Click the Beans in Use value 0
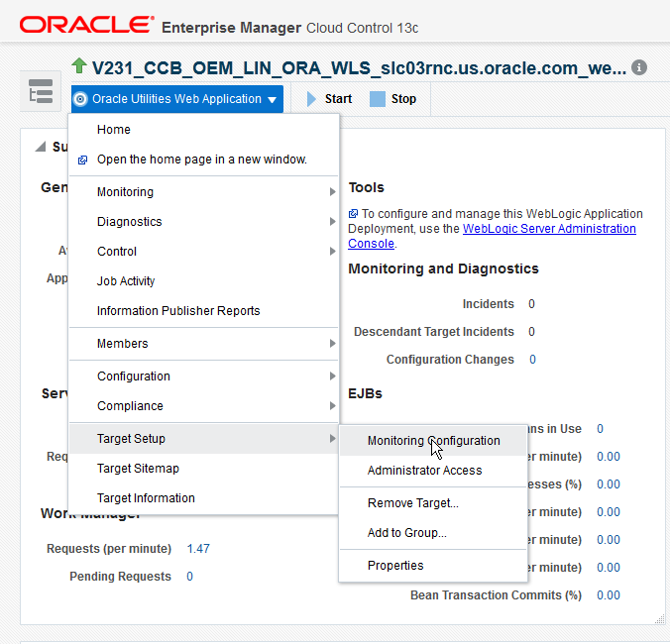 click(600, 429)
